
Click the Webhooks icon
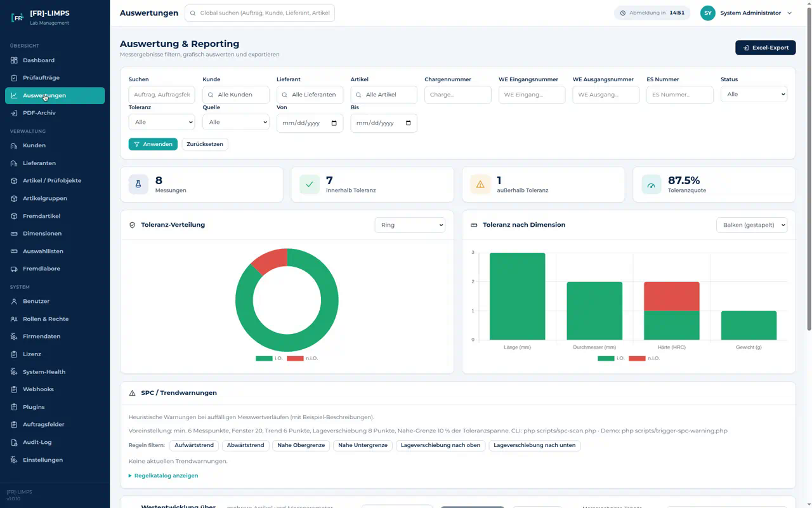click(x=14, y=389)
